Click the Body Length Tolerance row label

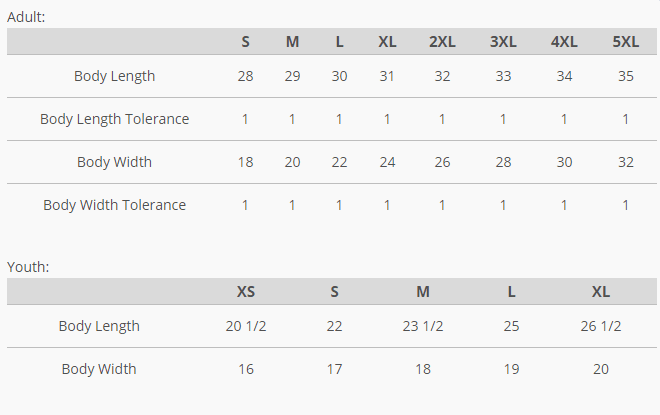point(114,119)
